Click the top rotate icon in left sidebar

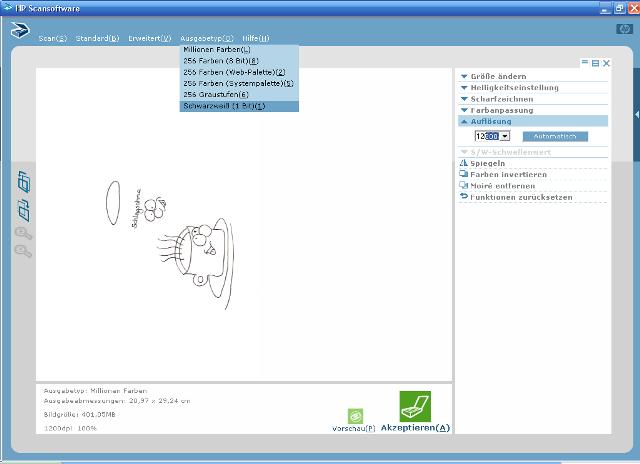(x=24, y=183)
